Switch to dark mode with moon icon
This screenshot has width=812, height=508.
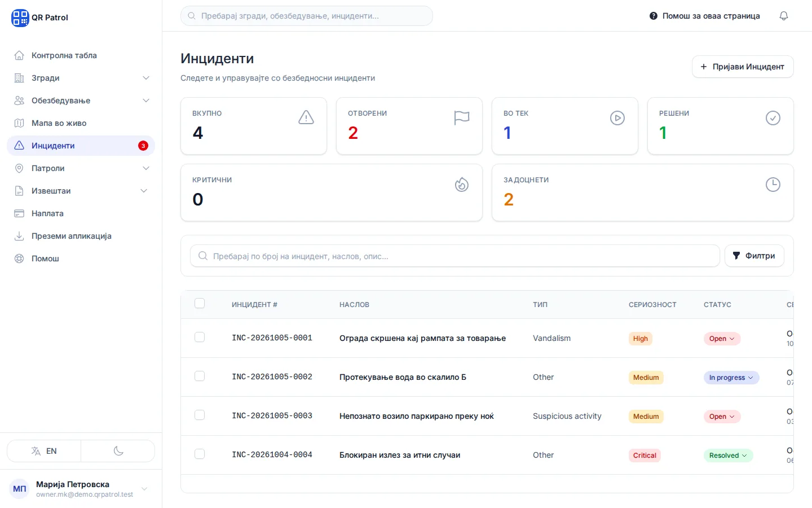point(118,451)
